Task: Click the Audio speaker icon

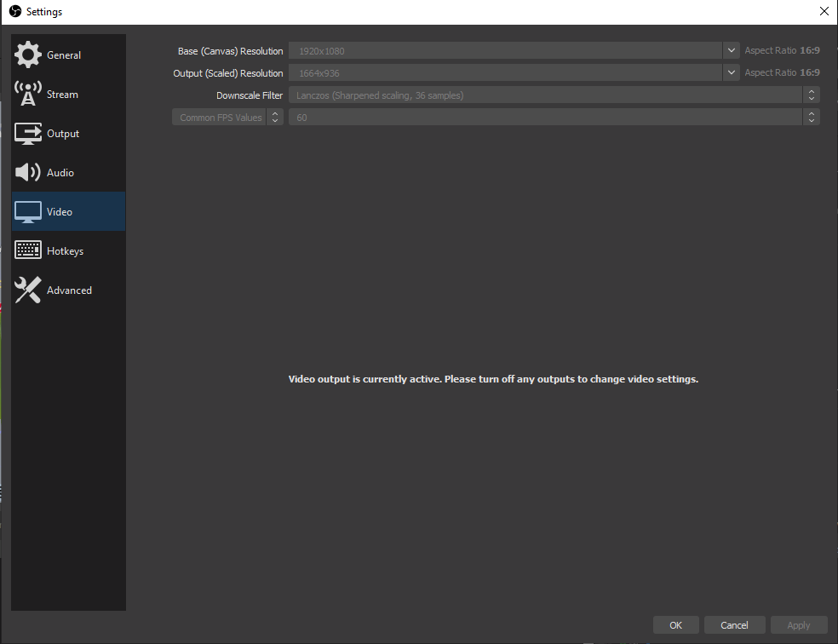Action: (27, 172)
